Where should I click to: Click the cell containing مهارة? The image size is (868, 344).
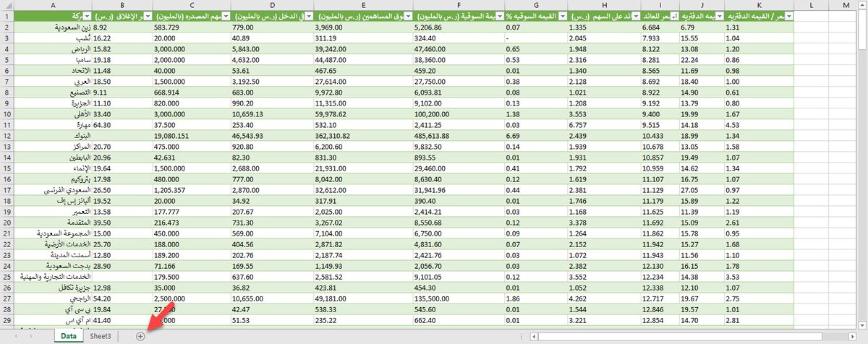point(54,124)
